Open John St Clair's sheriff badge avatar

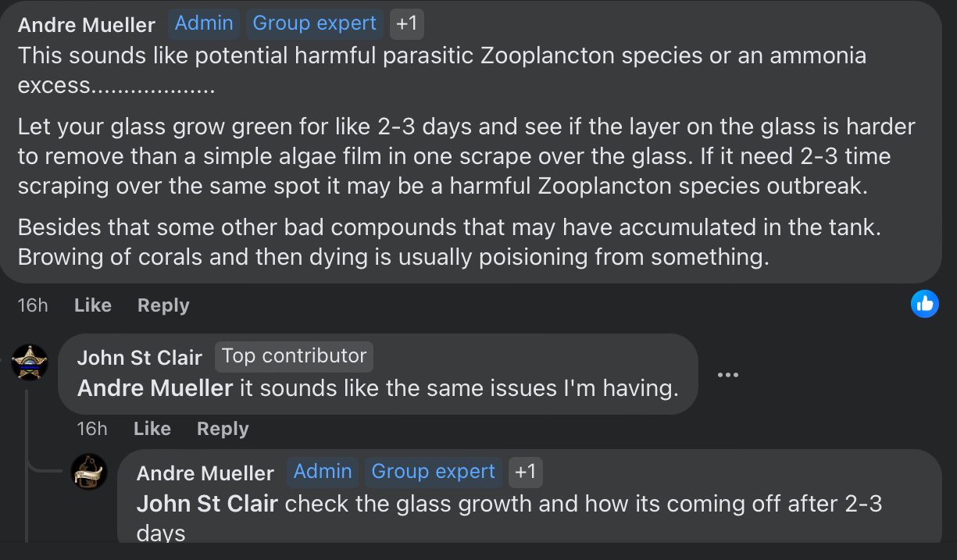30,362
